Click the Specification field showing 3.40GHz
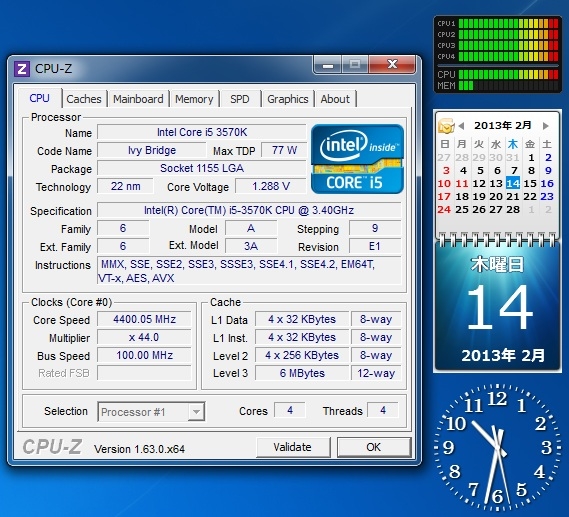Viewport: 569px width, 517px height. click(x=249, y=210)
